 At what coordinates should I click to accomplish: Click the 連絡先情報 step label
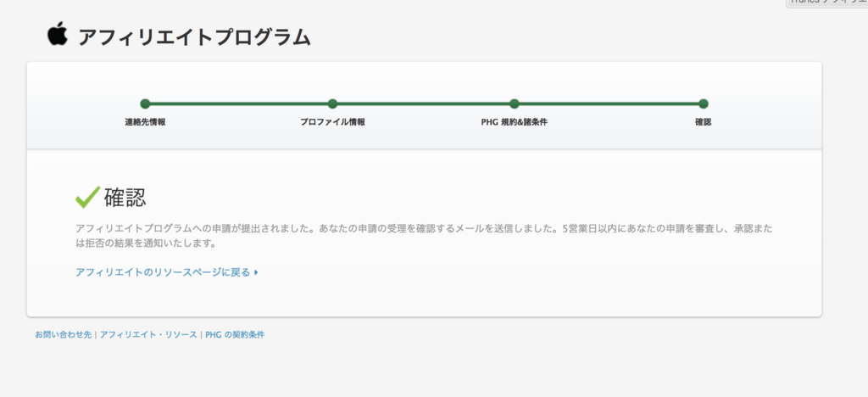pos(145,122)
